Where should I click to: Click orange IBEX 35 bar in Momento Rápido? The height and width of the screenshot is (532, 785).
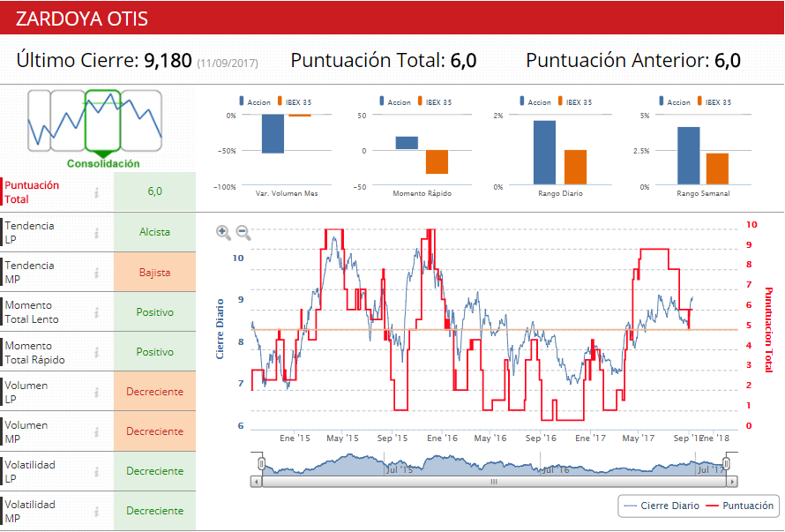point(437,162)
